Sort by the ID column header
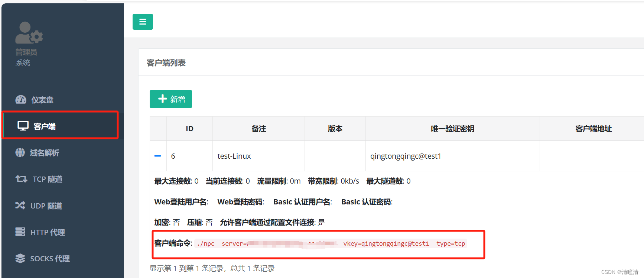Viewport: 644px width, 278px height. [189, 129]
